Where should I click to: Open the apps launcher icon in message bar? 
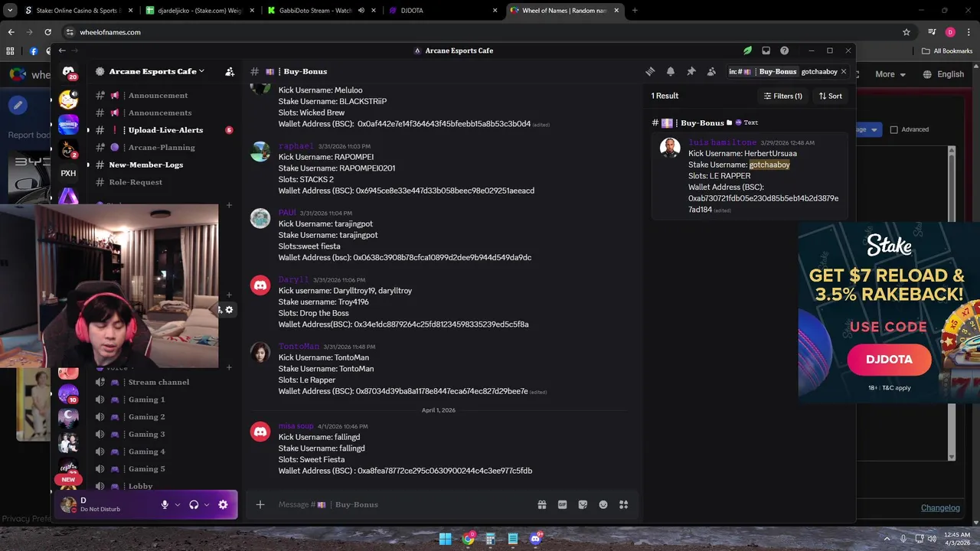[623, 504]
